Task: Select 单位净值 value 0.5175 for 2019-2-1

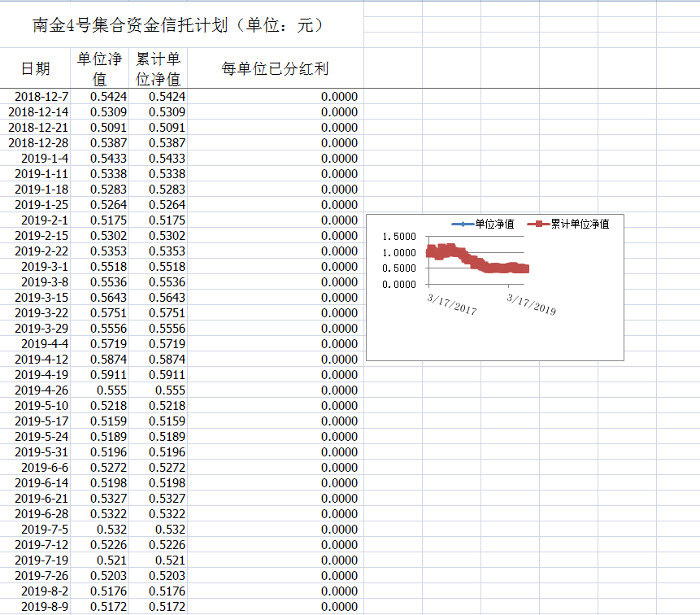Action: [x=99, y=220]
